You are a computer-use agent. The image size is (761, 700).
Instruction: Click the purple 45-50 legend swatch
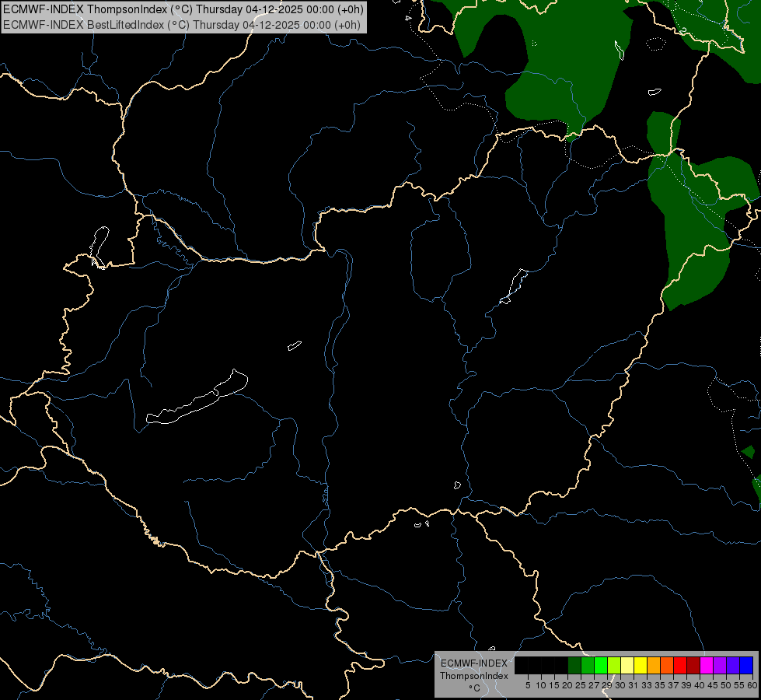(720, 665)
